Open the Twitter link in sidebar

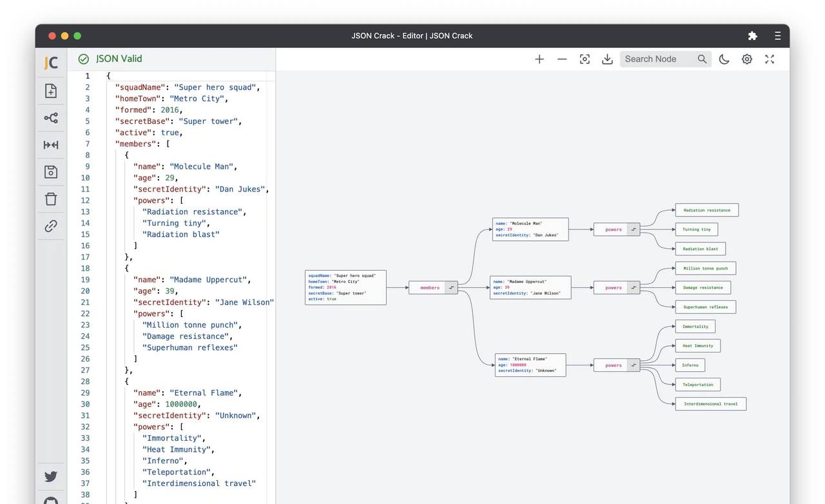coord(51,477)
